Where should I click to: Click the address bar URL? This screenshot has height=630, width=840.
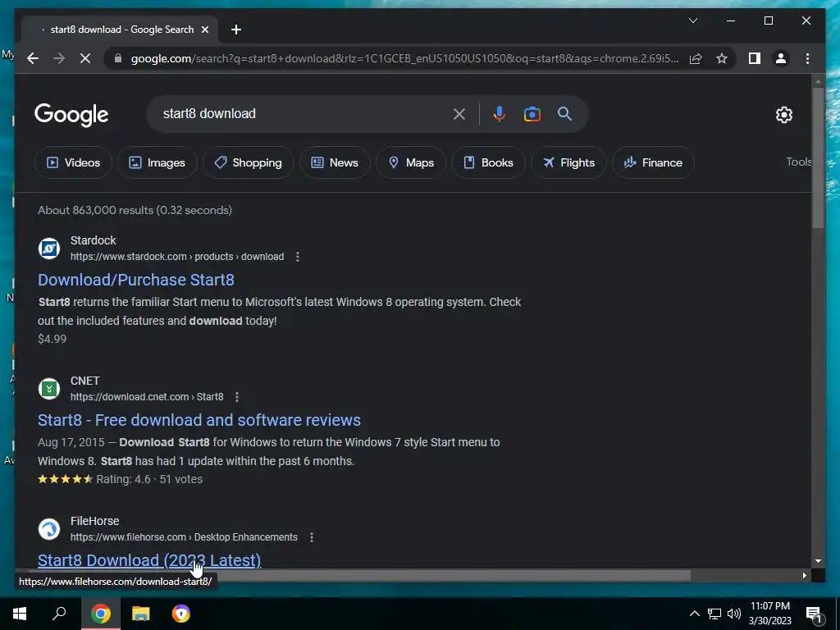404,58
